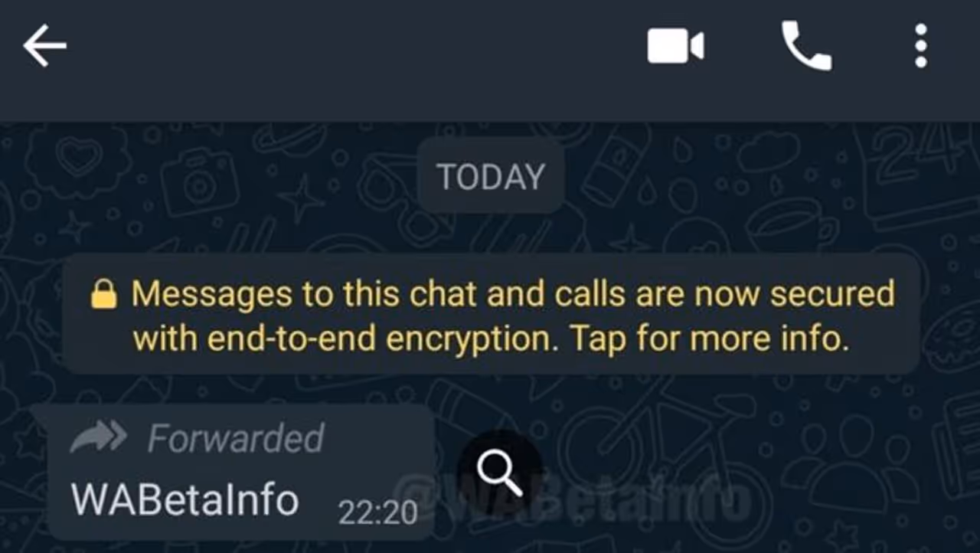Go back using the left arrow

(x=44, y=46)
